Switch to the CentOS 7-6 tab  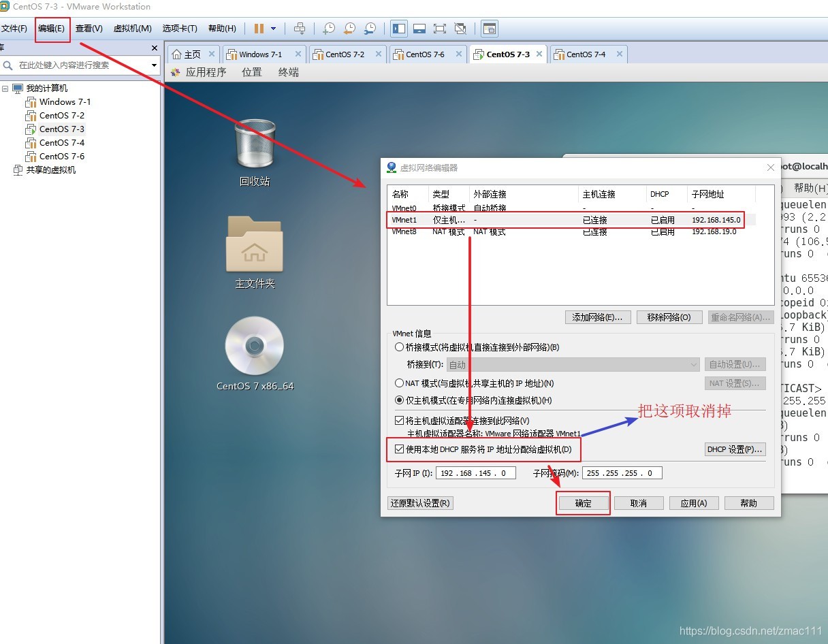[425, 54]
